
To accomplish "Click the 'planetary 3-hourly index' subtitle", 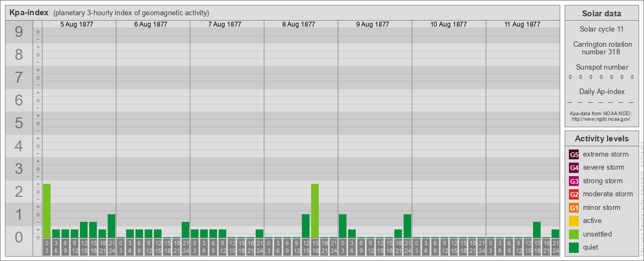I will click(x=131, y=13).
